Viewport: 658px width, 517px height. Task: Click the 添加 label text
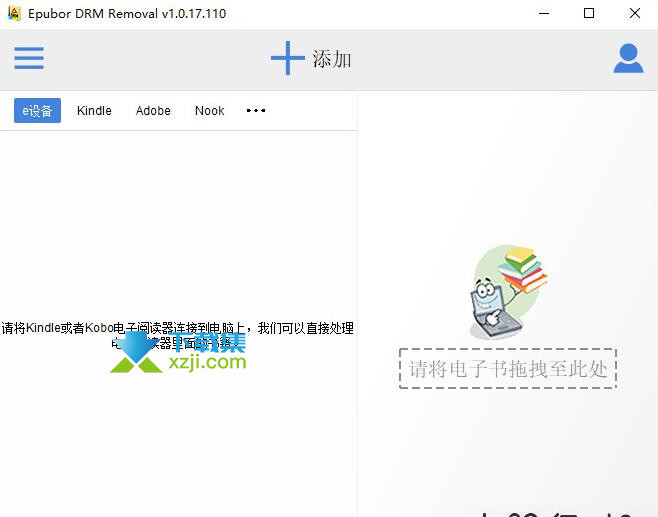[x=332, y=59]
